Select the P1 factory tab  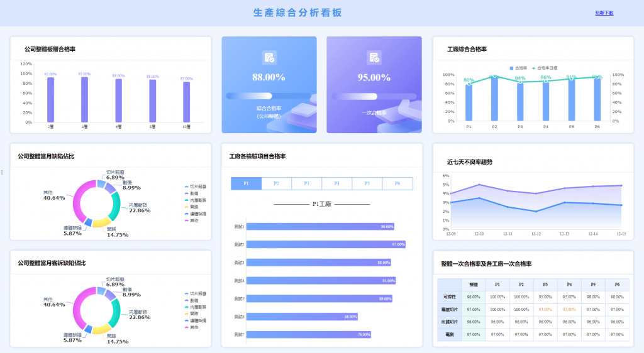click(x=246, y=183)
